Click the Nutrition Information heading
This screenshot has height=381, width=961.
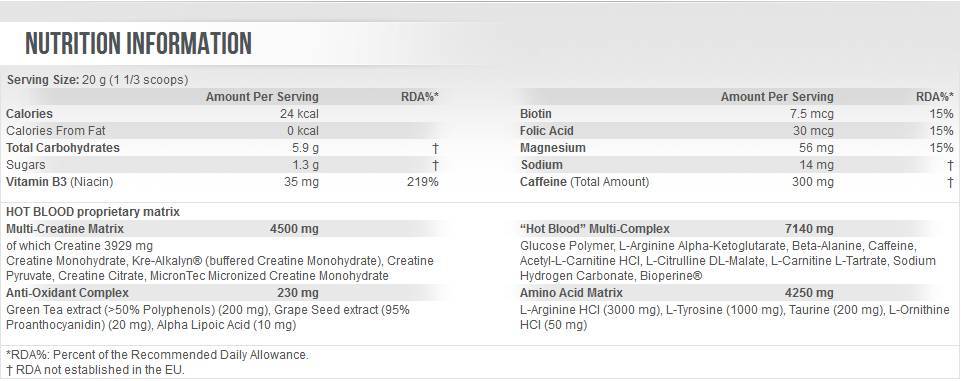pos(139,43)
